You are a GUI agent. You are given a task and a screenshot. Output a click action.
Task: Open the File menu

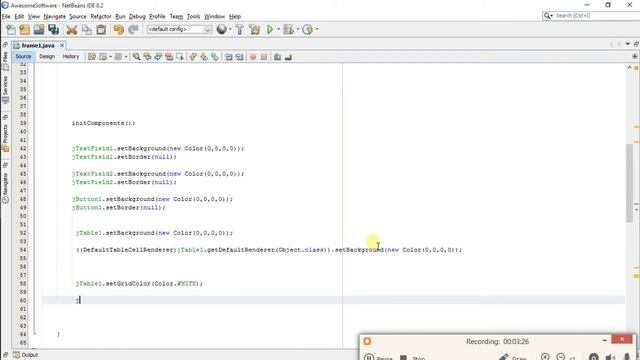pyautogui.click(x=6, y=16)
